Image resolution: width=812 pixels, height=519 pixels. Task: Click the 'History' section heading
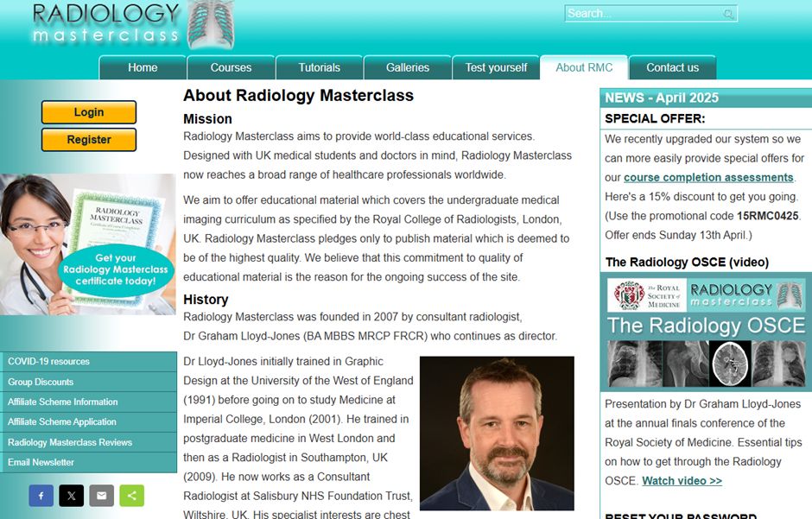tap(206, 300)
